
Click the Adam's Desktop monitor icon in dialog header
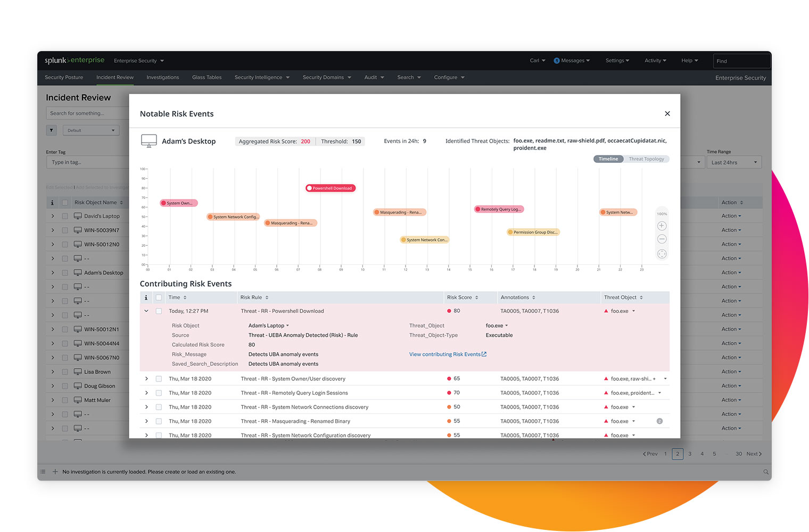coord(149,141)
